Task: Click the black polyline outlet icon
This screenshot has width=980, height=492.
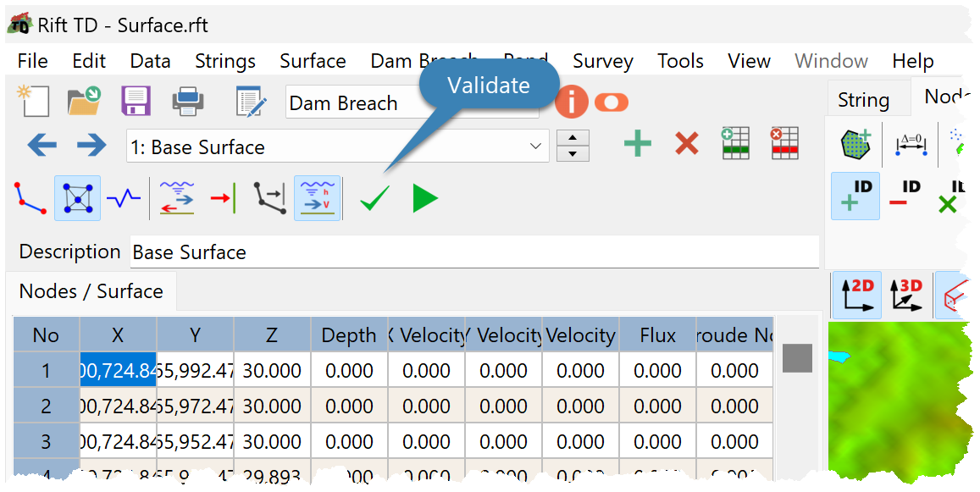Action: tap(270, 199)
